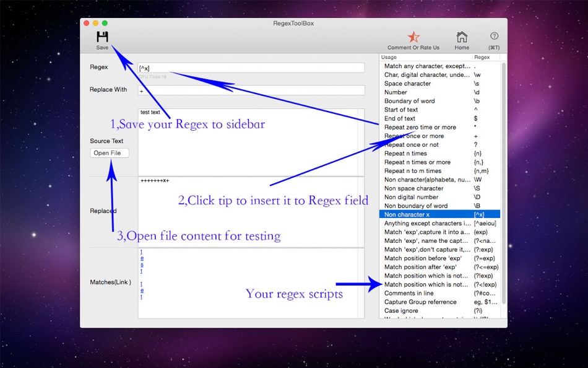Image resolution: width=588 pixels, height=368 pixels.
Task: Click the Replace With input field
Action: pyautogui.click(x=251, y=90)
